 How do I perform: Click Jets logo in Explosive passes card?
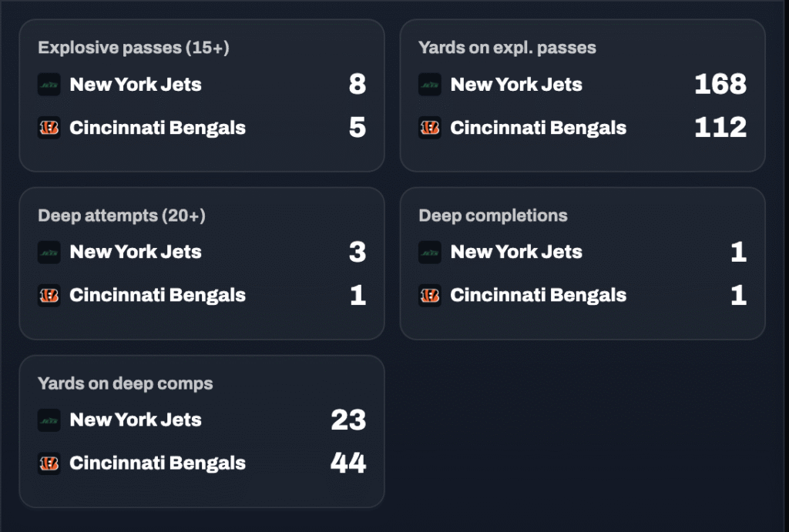point(49,85)
